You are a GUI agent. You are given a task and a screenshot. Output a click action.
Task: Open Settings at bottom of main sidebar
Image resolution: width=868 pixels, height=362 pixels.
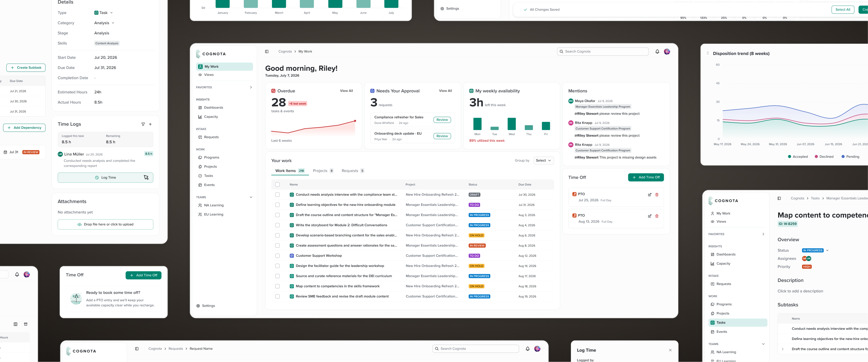pyautogui.click(x=205, y=306)
